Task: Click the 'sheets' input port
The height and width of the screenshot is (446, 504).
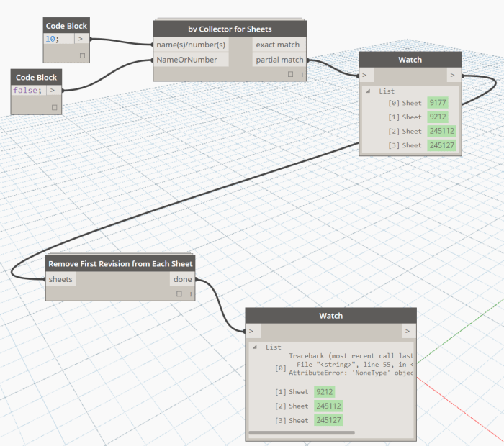Action: click(x=61, y=279)
